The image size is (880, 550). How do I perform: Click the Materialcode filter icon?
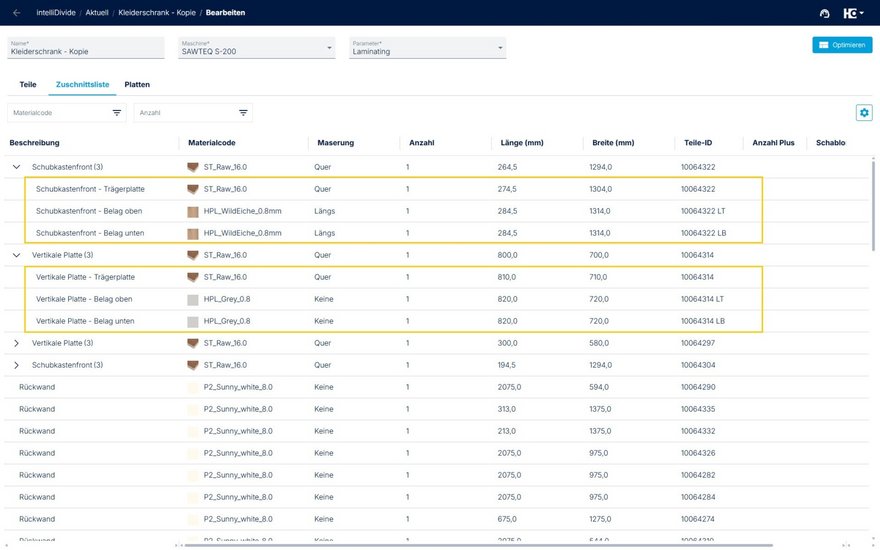117,113
